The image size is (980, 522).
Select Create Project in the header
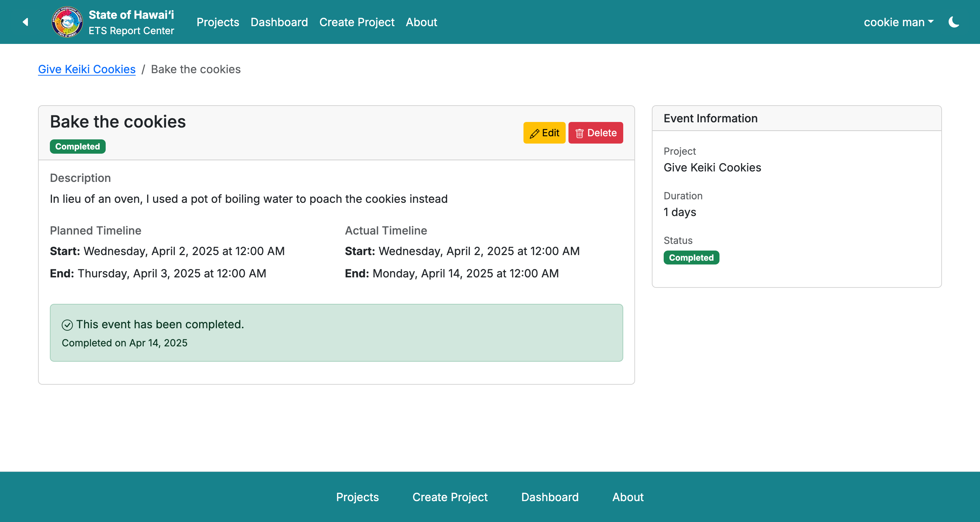[357, 22]
